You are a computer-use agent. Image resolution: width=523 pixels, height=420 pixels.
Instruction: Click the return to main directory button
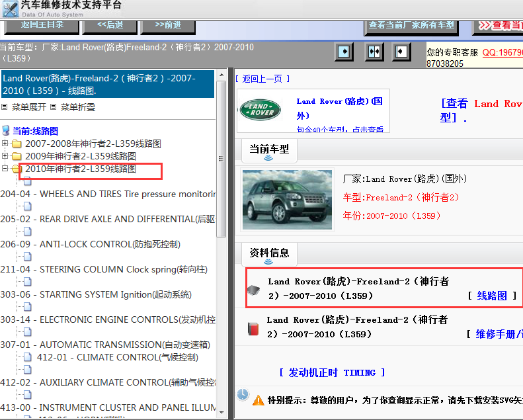point(42,26)
